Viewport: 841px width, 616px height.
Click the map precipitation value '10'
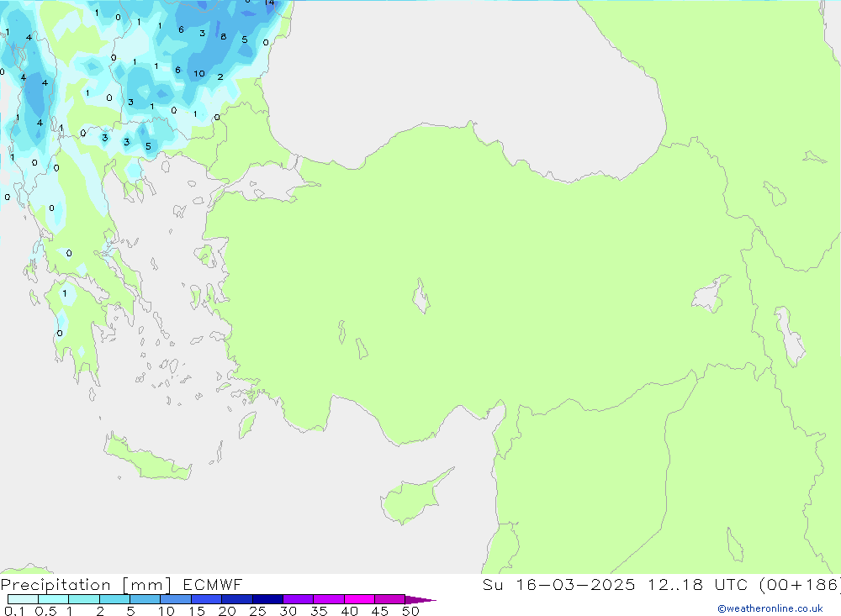pyautogui.click(x=199, y=73)
